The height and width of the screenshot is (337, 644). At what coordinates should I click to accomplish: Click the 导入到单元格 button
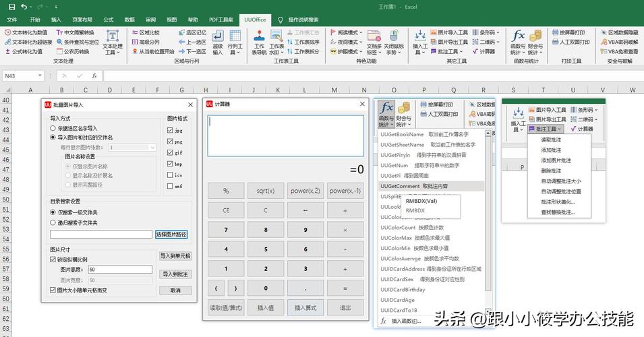pos(175,255)
